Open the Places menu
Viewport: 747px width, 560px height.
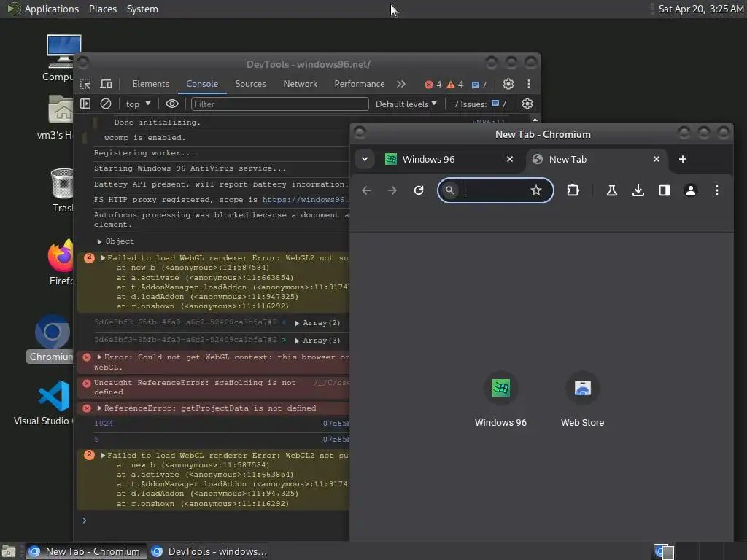[102, 9]
